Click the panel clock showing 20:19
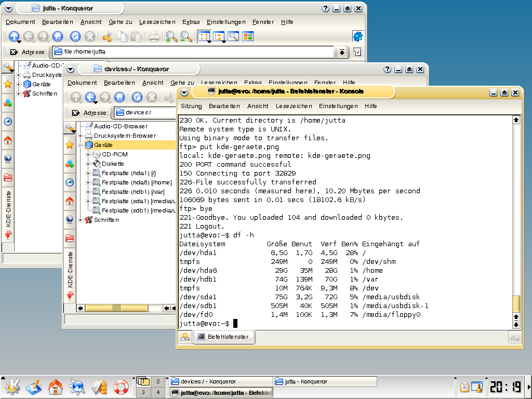 pos(505,387)
